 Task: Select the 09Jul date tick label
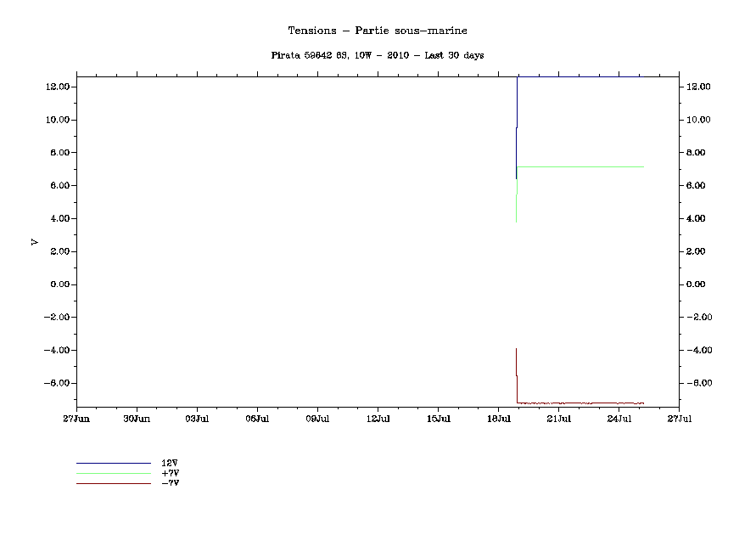[x=317, y=419]
